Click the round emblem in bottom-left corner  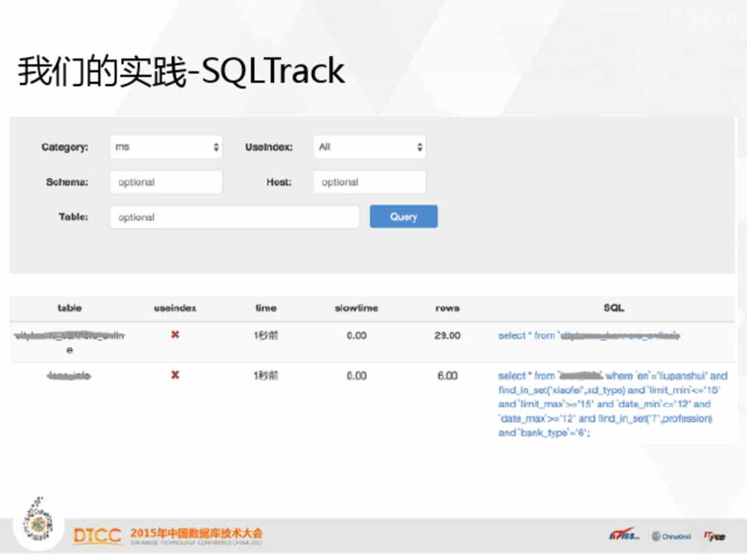point(35,520)
